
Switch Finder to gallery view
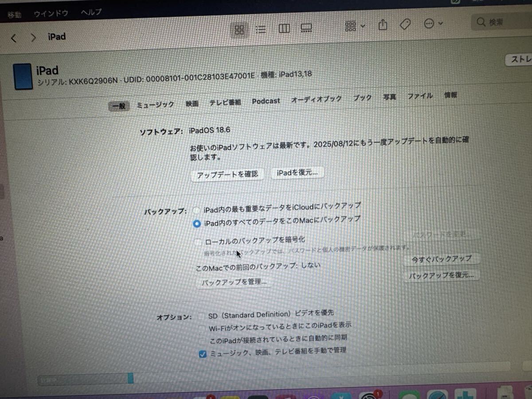pyautogui.click(x=306, y=28)
